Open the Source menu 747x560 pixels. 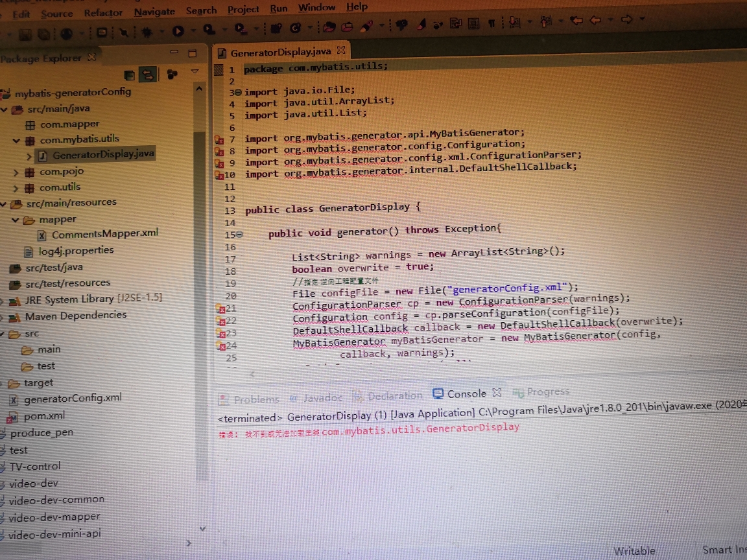[56, 14]
